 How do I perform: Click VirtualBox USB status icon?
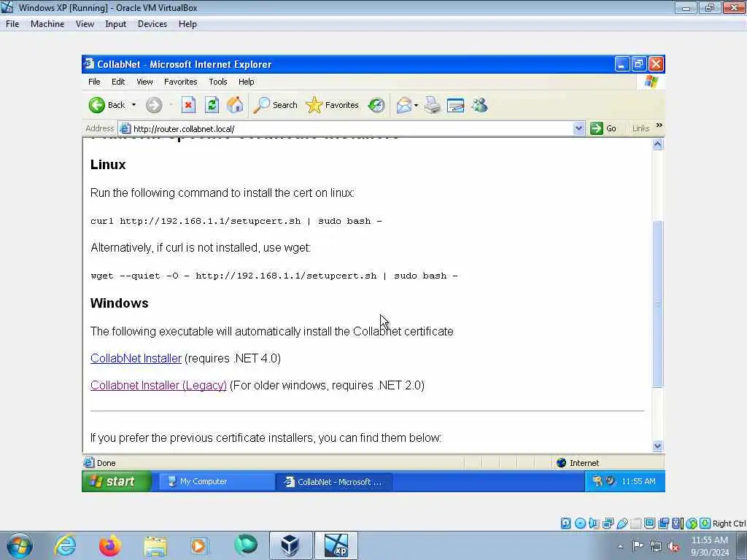click(622, 524)
